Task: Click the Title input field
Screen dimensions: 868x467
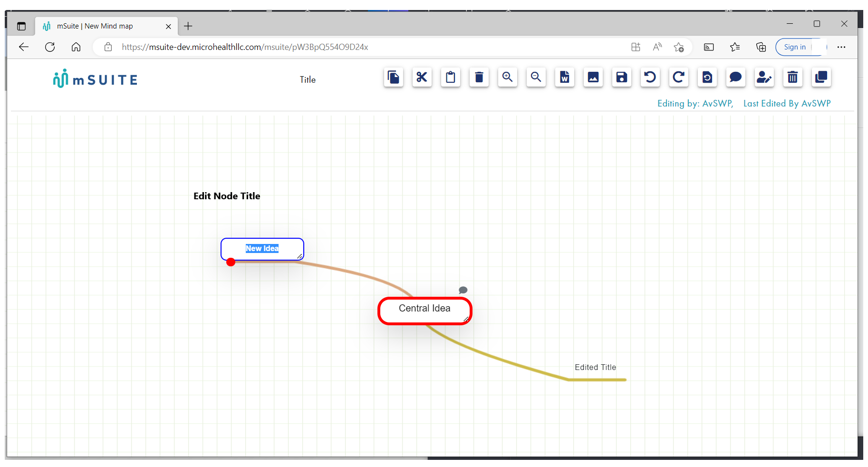Action: click(x=308, y=79)
